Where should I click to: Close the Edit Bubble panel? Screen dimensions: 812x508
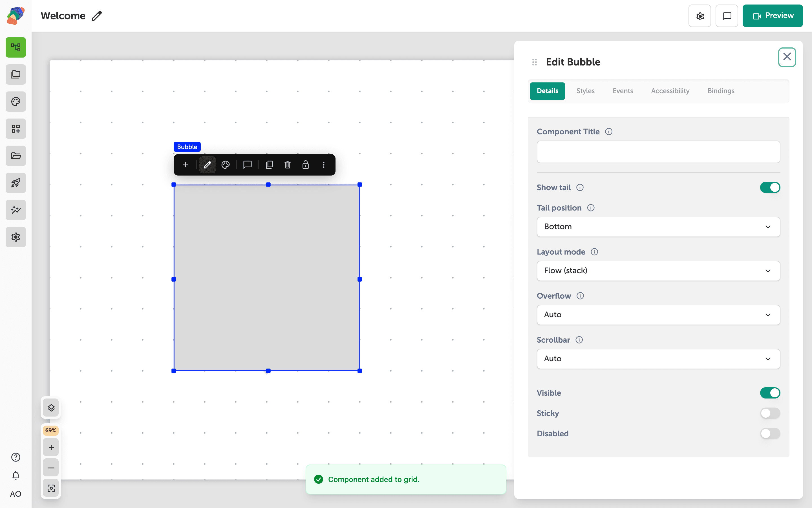[x=787, y=57]
